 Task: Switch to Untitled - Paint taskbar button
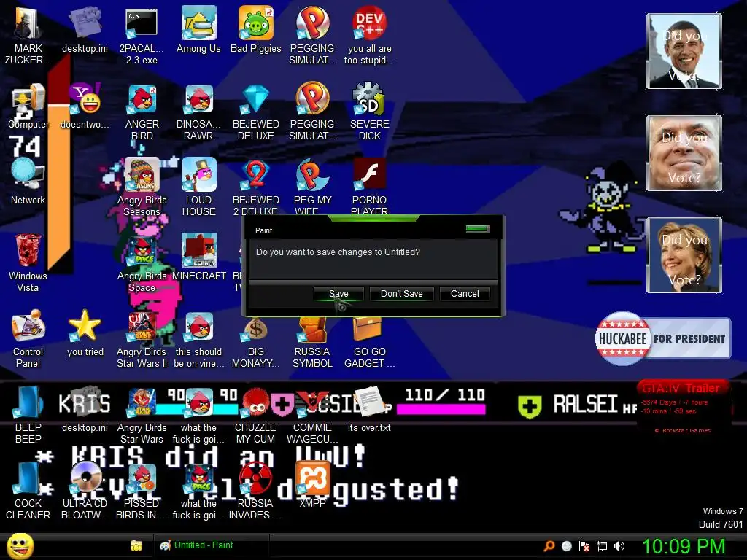pyautogui.click(x=211, y=545)
